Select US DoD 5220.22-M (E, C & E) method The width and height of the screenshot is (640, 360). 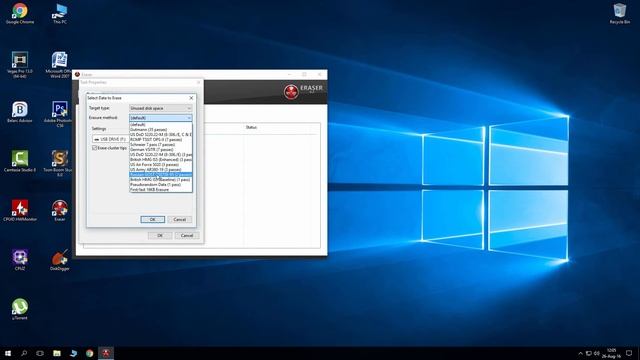coord(160,134)
